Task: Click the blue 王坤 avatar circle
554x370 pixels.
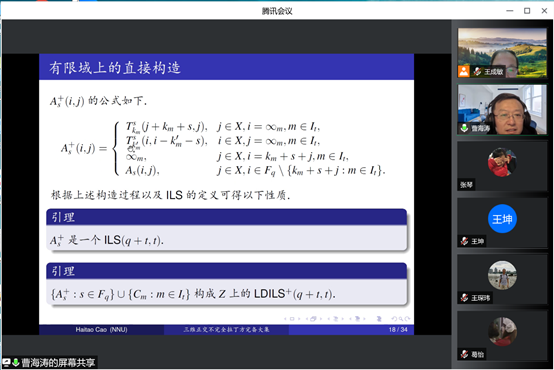Action: pyautogui.click(x=502, y=219)
